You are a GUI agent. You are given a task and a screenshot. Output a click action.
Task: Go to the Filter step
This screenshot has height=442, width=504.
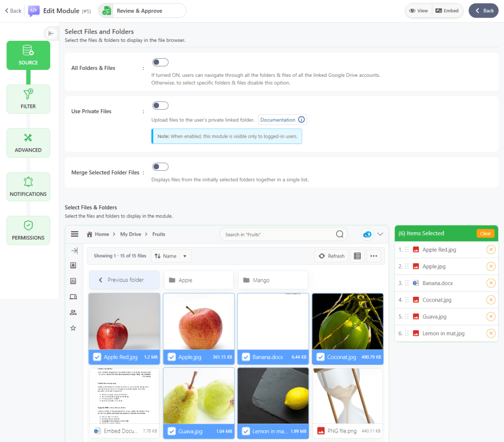(x=28, y=99)
